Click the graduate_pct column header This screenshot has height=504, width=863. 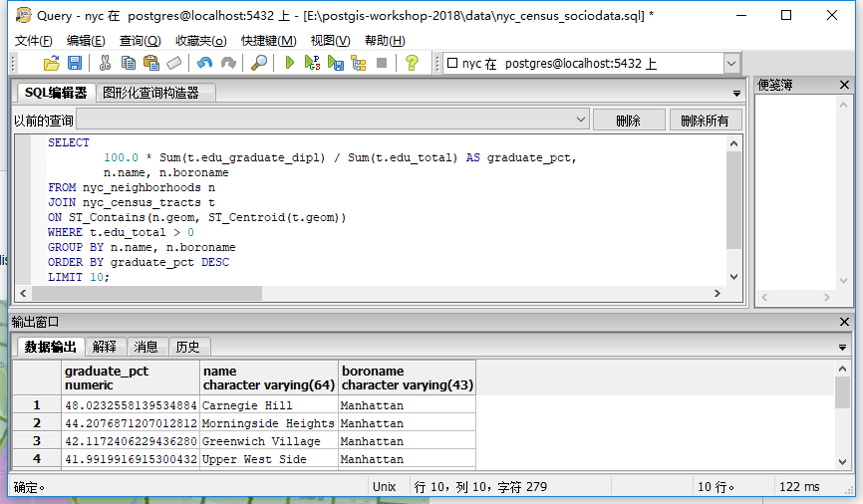tap(131, 378)
